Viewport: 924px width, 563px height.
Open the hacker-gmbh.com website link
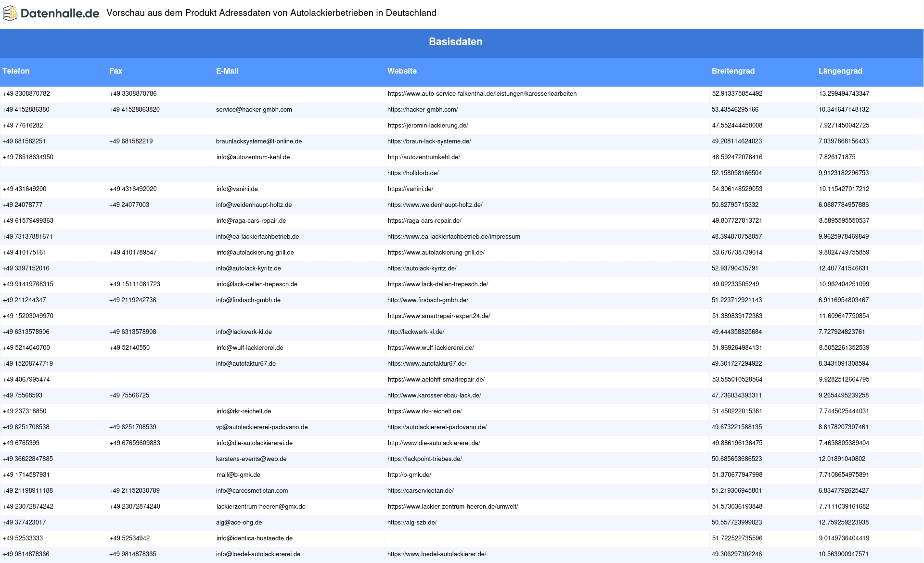pos(423,110)
